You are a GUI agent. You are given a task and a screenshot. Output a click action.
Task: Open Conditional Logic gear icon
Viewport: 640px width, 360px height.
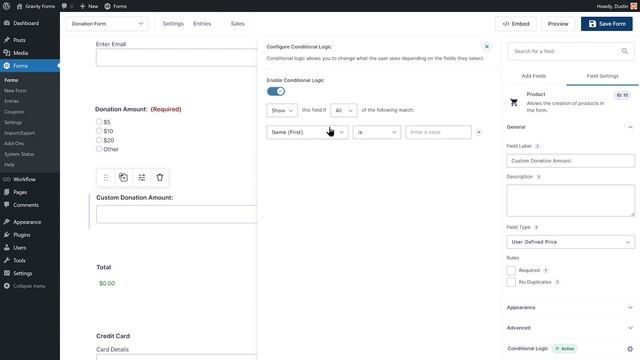630,349
